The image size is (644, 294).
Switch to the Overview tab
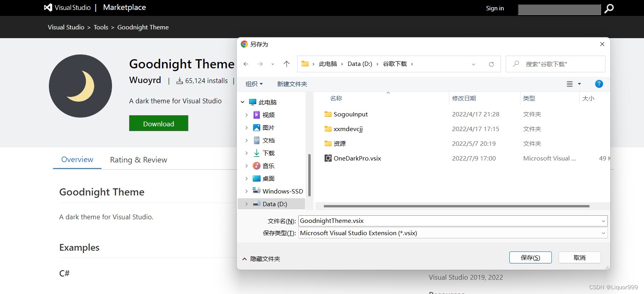(77, 159)
